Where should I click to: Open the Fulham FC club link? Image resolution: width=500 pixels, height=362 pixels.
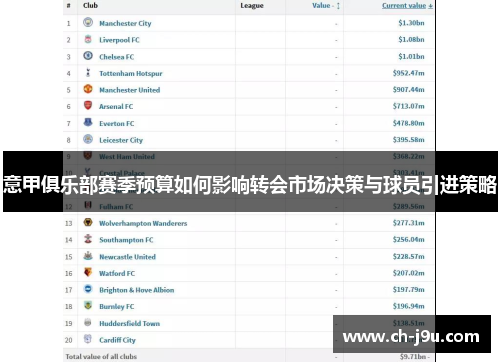pyautogui.click(x=116, y=207)
